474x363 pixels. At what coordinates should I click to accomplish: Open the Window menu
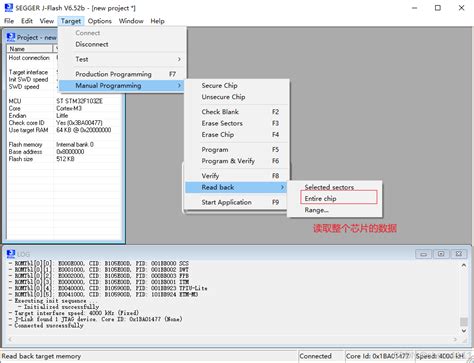coord(131,21)
